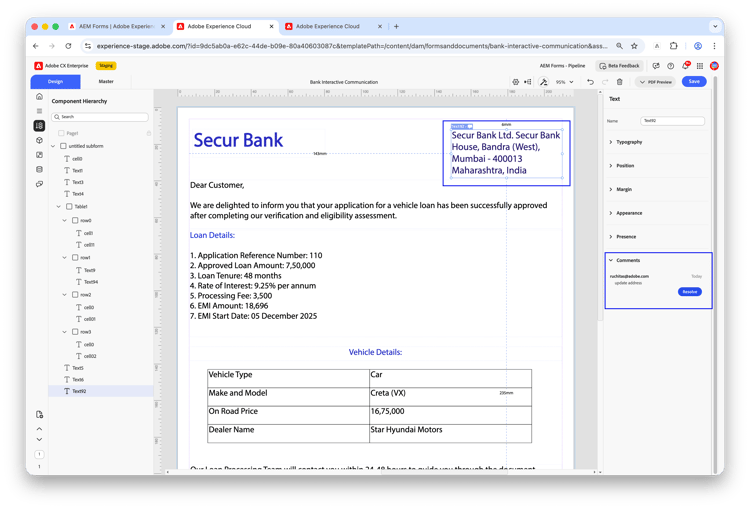Select the Secur Bank address text block
The image size is (750, 509).
point(506,153)
